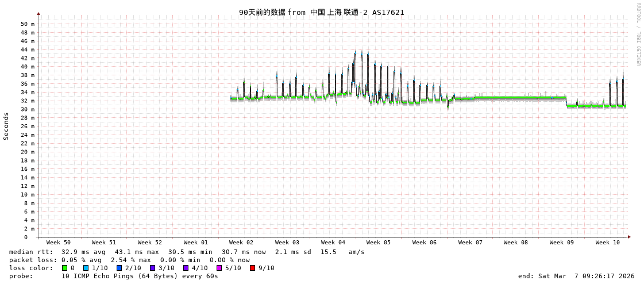Click the Week 05 x-axis label

click(379, 243)
